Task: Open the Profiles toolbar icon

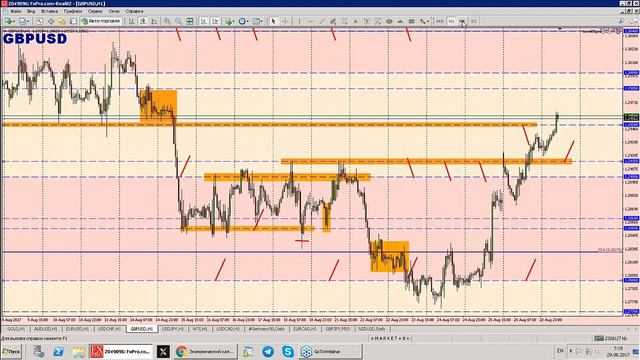Action: [x=23, y=21]
